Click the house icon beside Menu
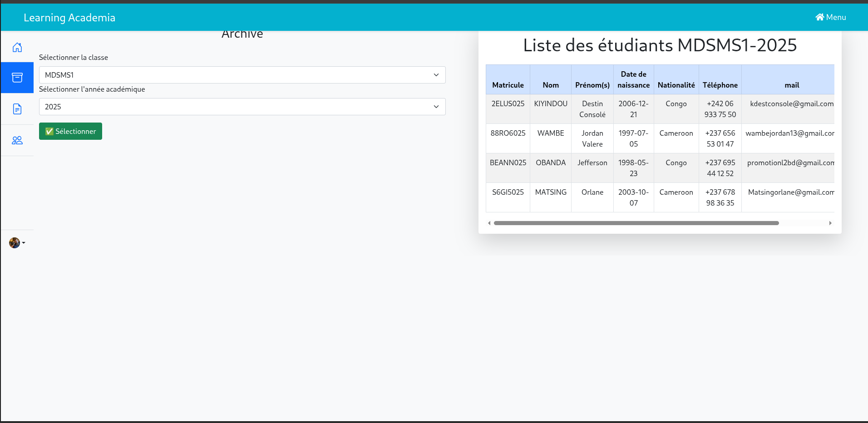 pos(819,17)
